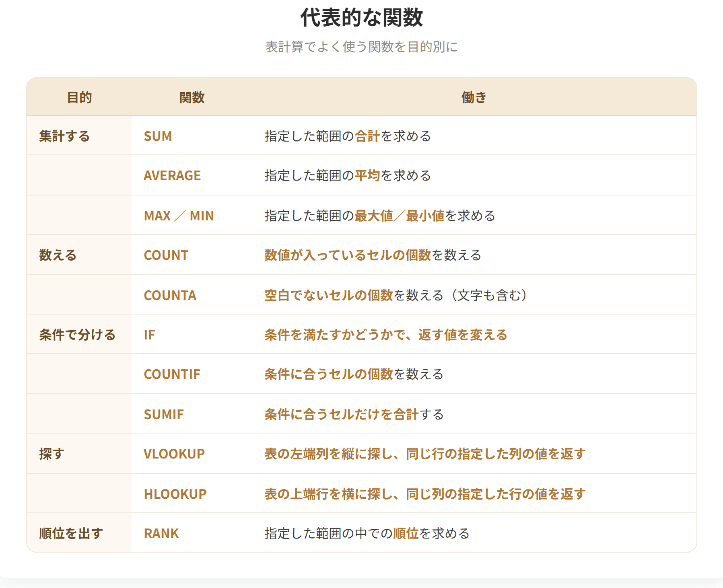Click the 代表的な関数 title heading

coord(361,17)
